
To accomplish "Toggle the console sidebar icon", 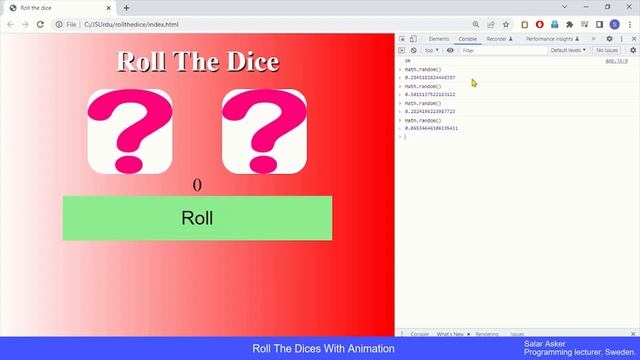I will coord(402,50).
